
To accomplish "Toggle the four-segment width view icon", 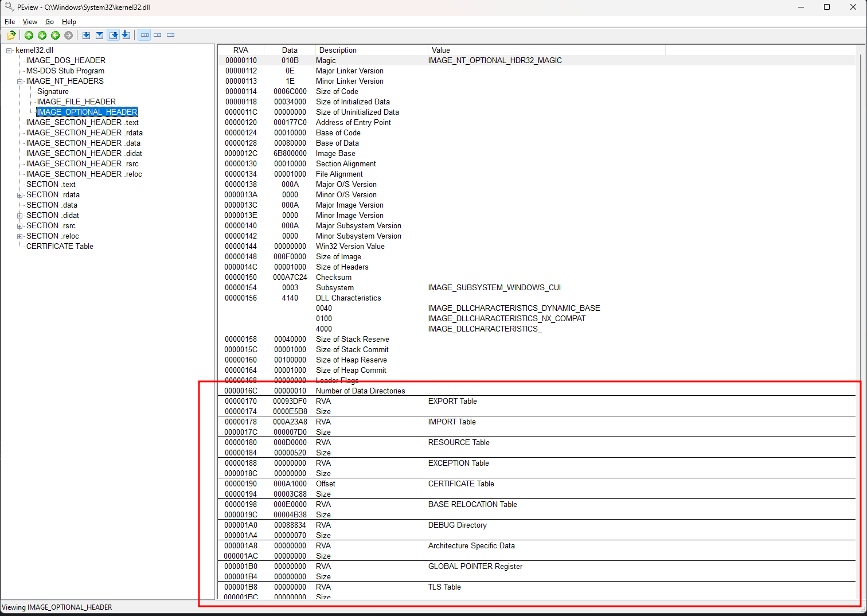I will (x=144, y=35).
